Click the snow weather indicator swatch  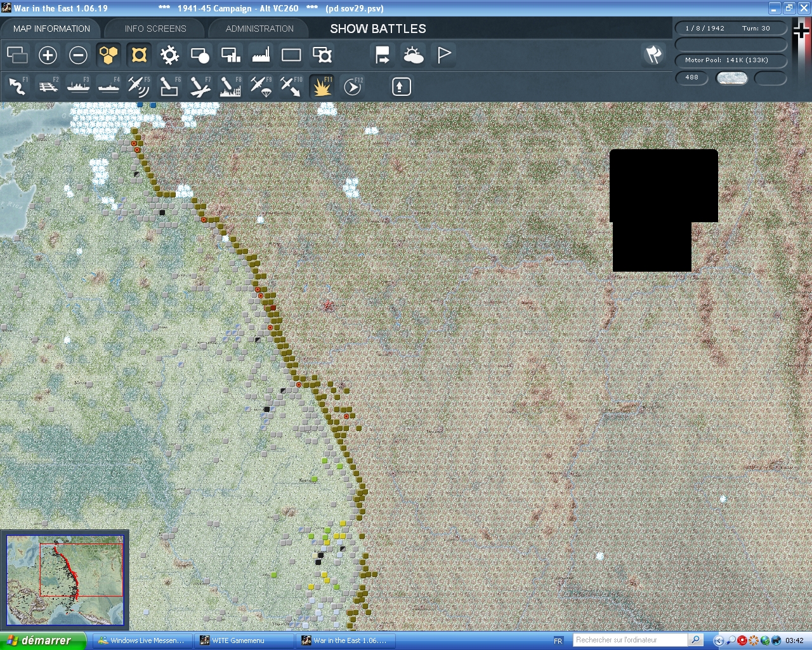tap(732, 78)
